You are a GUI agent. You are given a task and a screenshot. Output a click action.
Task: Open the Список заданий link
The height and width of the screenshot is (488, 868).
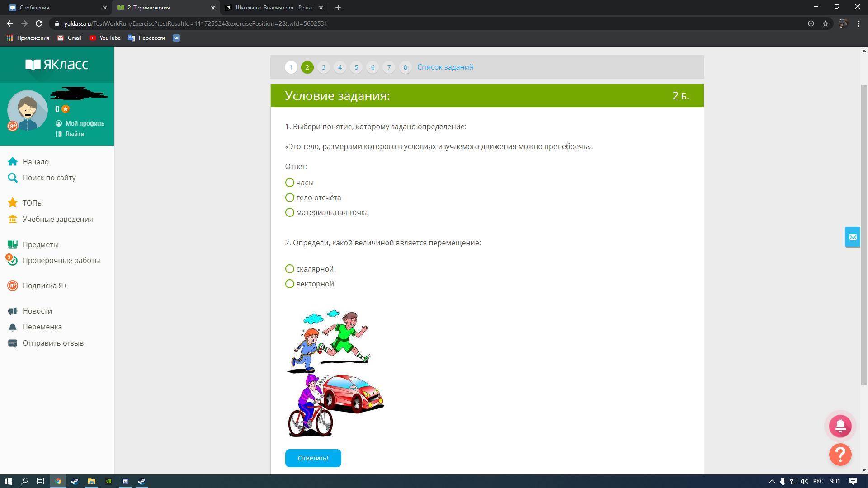[445, 67]
